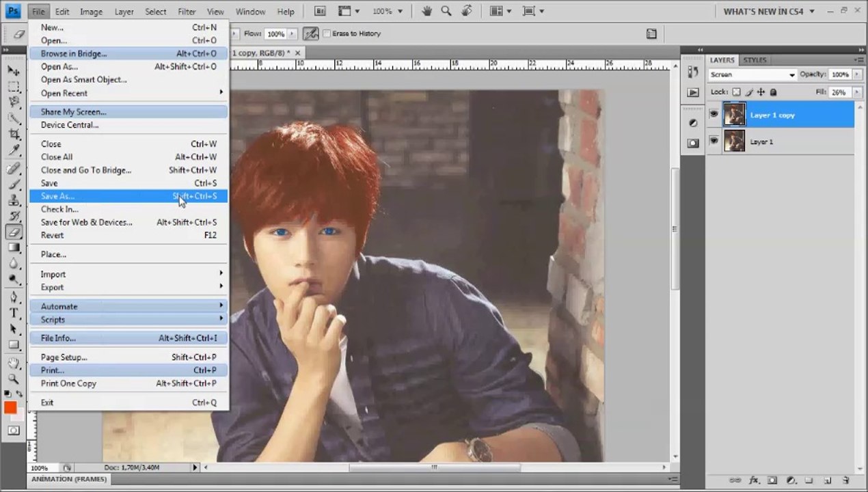Enable the airbrush option icon

pyautogui.click(x=310, y=33)
